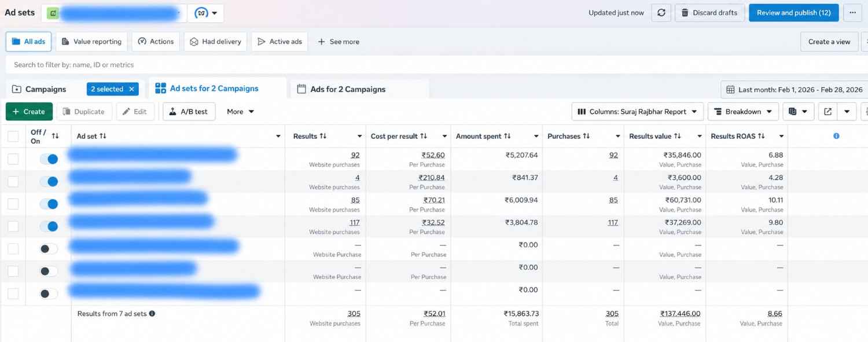868x342 pixels.
Task: Click the info icon in table header
Action: 836,136
